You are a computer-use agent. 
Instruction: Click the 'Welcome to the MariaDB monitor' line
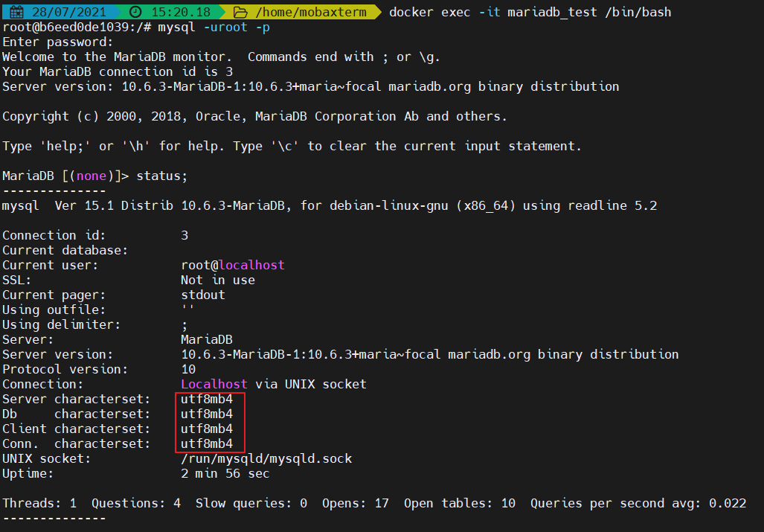[x=221, y=57]
